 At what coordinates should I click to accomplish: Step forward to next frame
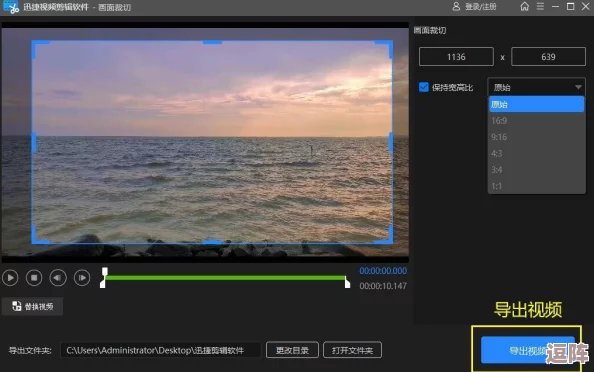pyautogui.click(x=82, y=278)
